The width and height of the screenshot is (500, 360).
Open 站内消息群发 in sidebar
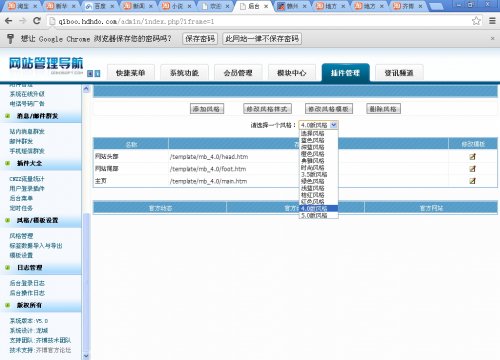tap(27, 132)
